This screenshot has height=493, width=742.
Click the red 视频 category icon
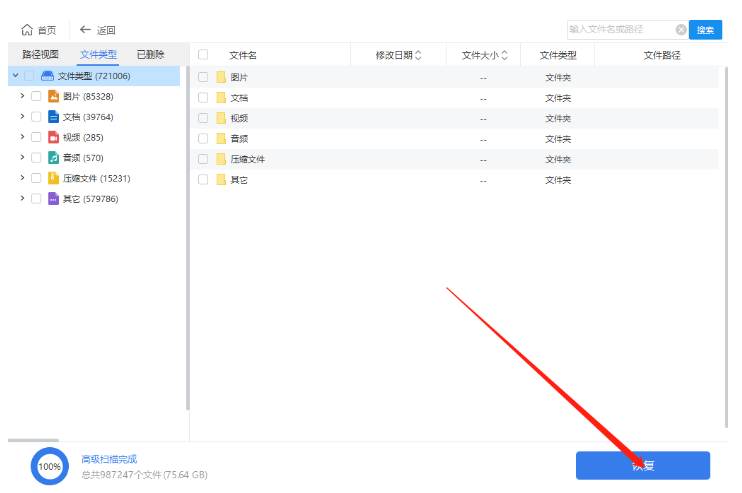click(54, 137)
